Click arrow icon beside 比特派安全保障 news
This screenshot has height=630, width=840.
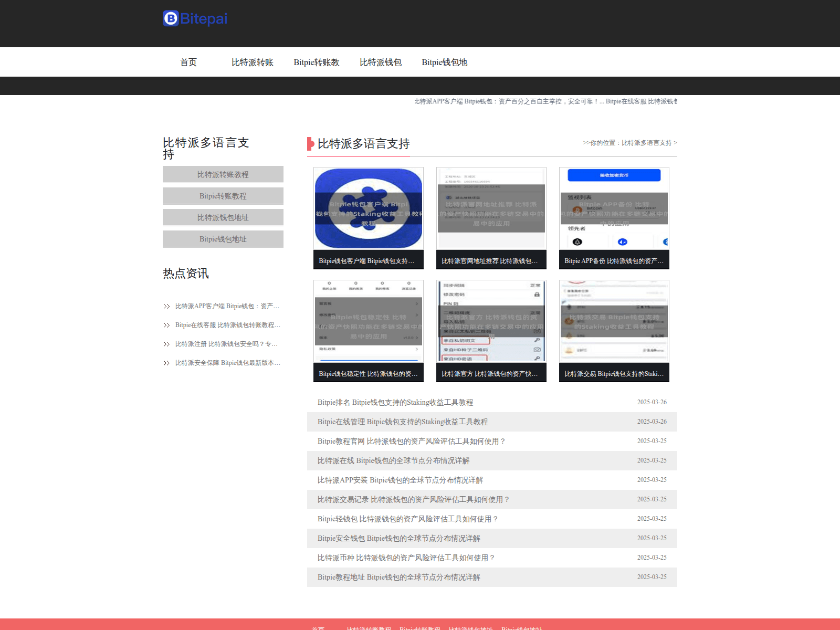click(166, 363)
